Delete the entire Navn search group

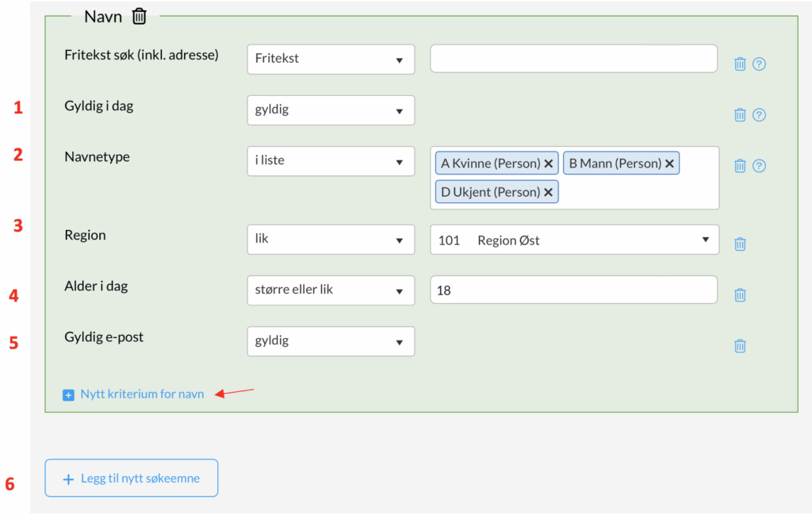pyautogui.click(x=140, y=16)
